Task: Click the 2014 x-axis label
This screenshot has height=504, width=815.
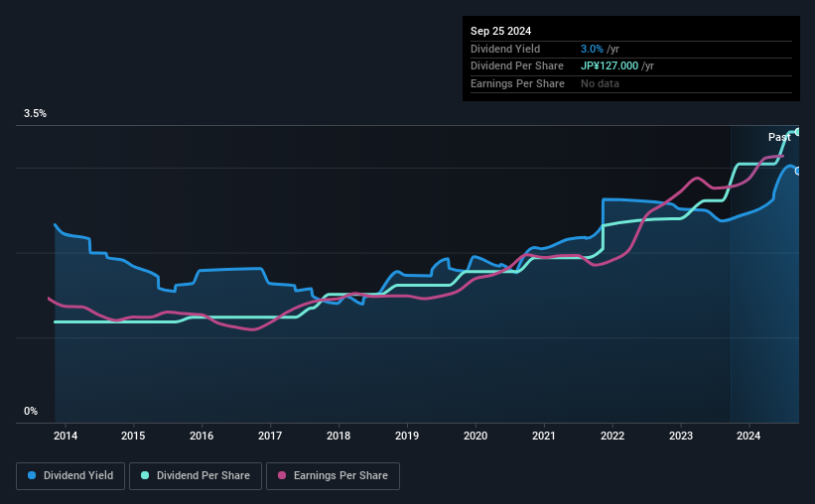Action: [66, 436]
